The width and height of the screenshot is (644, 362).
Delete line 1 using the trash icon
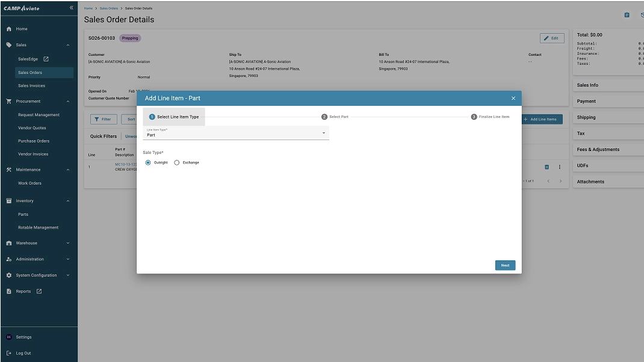pyautogui.click(x=546, y=167)
